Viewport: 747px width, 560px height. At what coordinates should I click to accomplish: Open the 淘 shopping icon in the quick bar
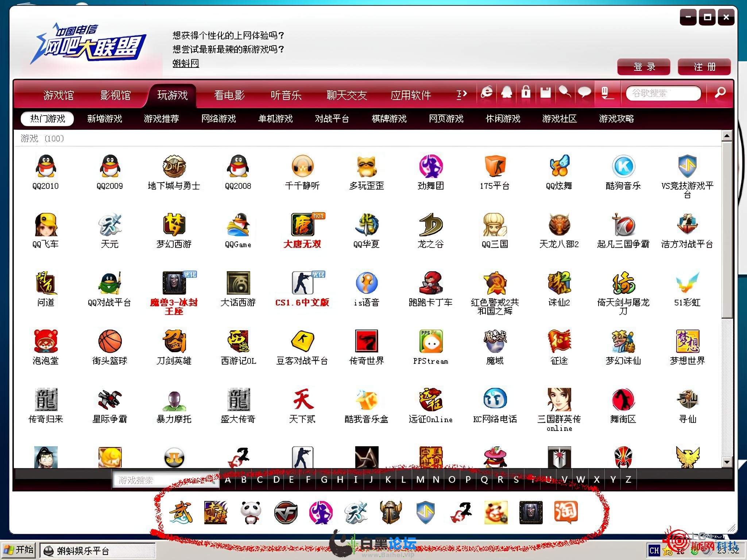coord(566,512)
